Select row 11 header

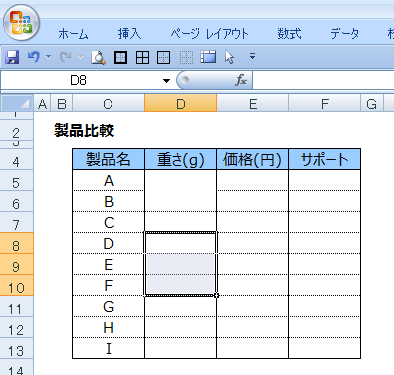click(16, 306)
